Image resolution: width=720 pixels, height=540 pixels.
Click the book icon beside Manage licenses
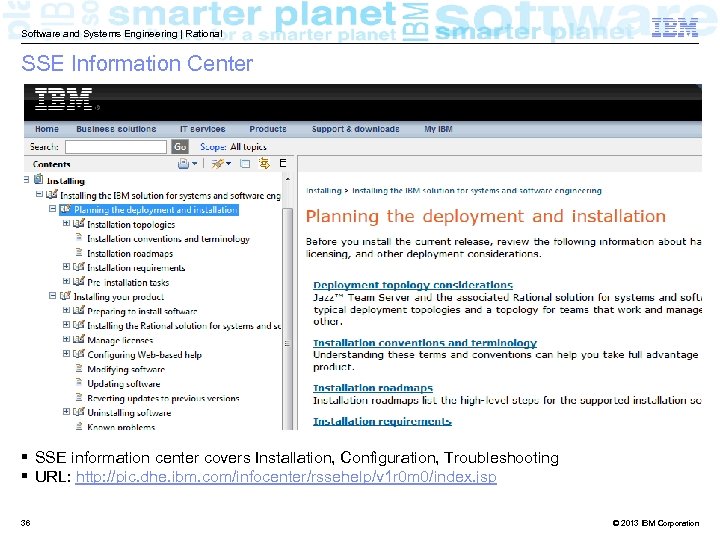pos(79,339)
